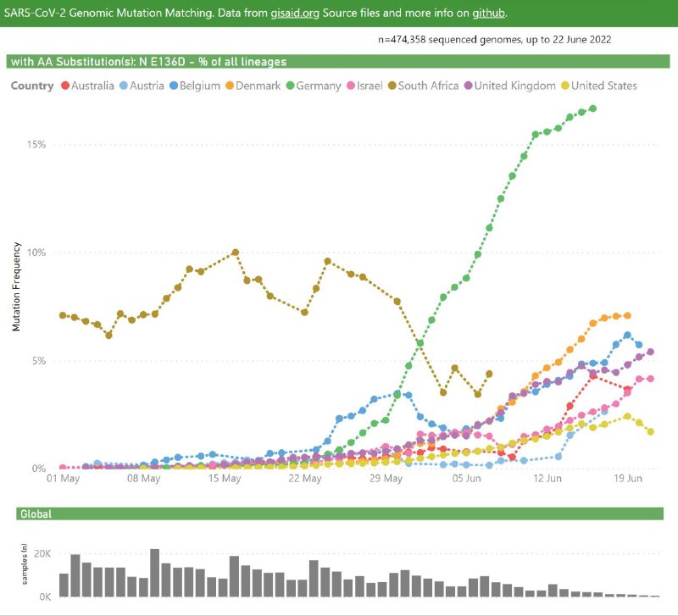Click the 0% y-axis label
The image size is (678, 616).
[39, 469]
